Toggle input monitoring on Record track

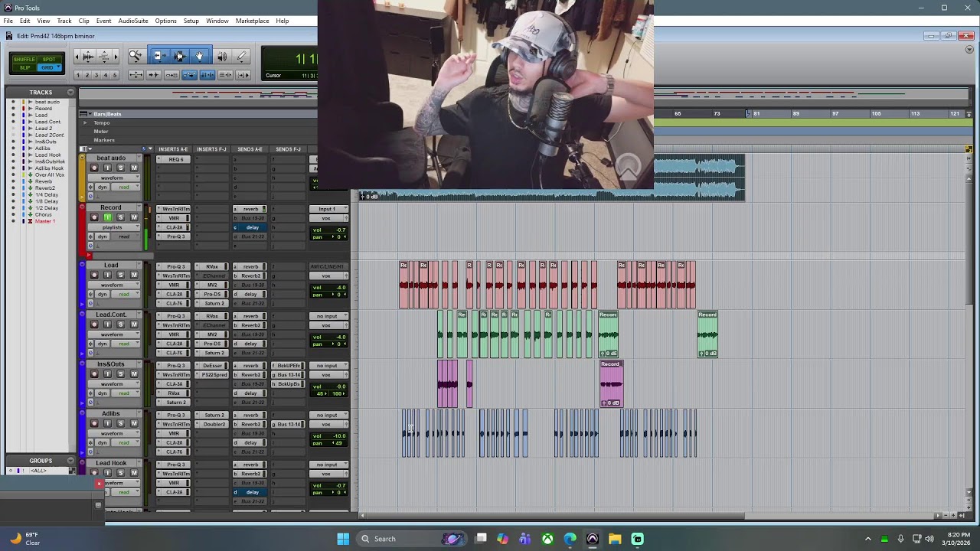pyautogui.click(x=107, y=217)
